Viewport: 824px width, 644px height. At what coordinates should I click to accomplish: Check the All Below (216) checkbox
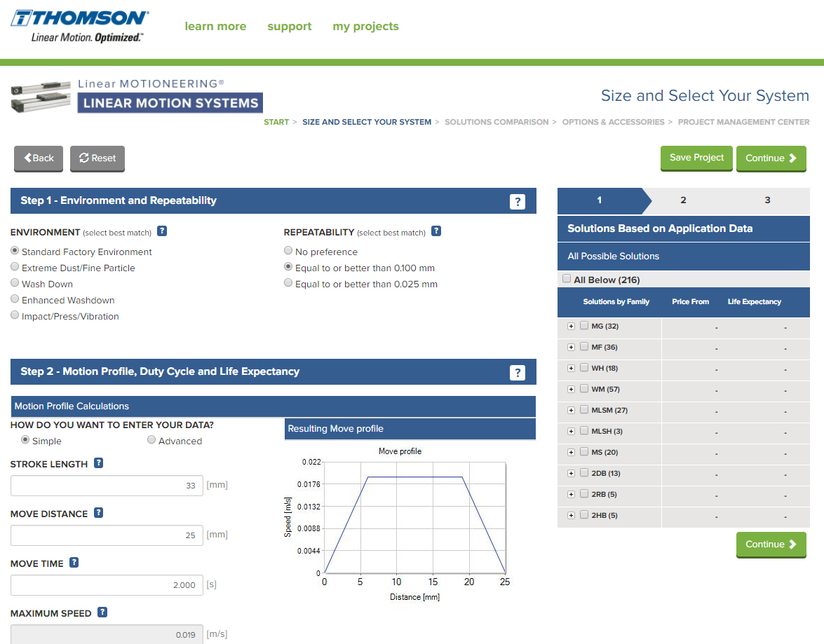coord(567,278)
